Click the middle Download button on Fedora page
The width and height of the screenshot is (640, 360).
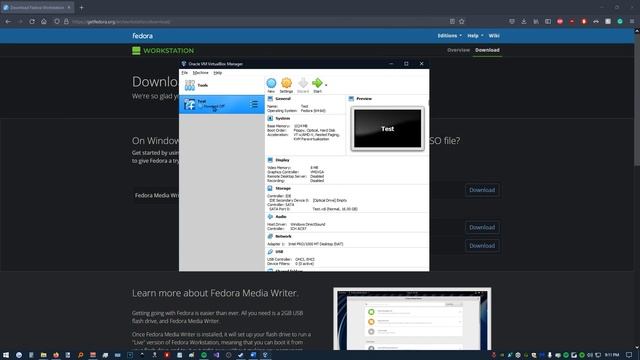[482, 227]
